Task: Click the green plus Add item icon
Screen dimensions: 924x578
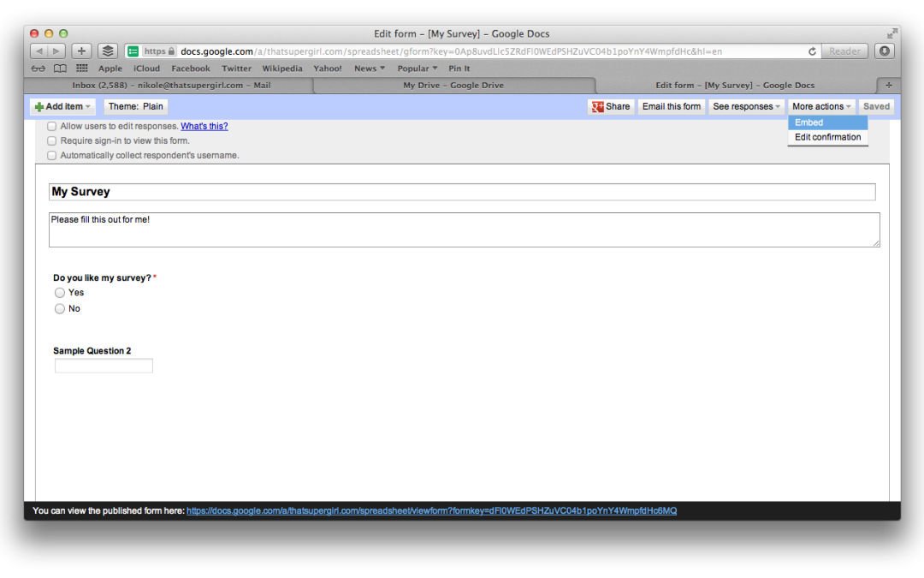Action: pos(38,107)
